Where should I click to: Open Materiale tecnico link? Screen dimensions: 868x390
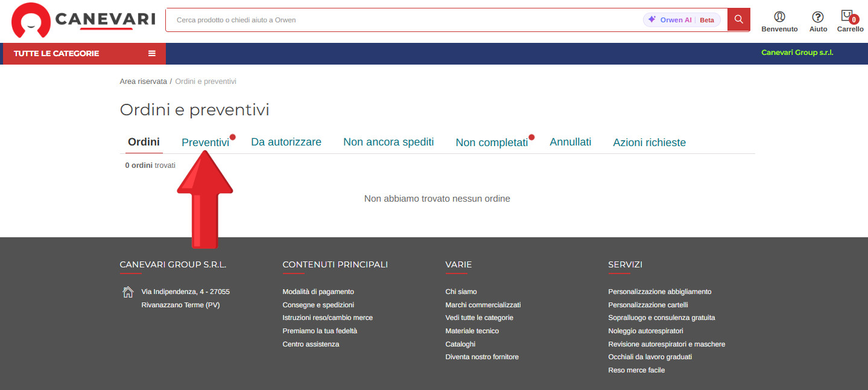pos(472,331)
